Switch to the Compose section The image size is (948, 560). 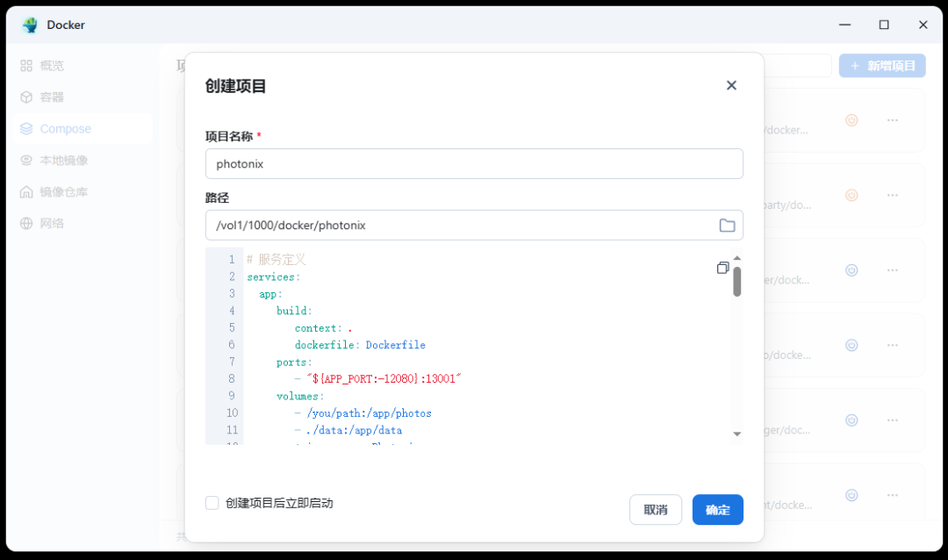point(65,129)
